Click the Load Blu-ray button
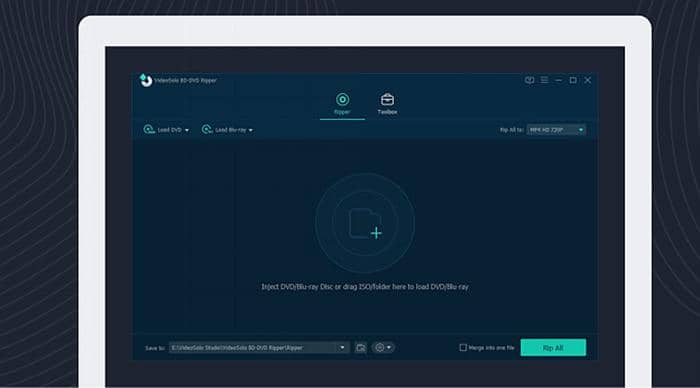Image resolution: width=700 pixels, height=388 pixels. (x=227, y=129)
